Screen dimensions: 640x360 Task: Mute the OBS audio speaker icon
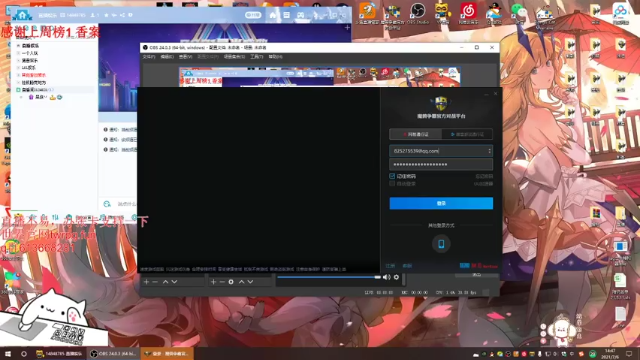click(x=387, y=277)
